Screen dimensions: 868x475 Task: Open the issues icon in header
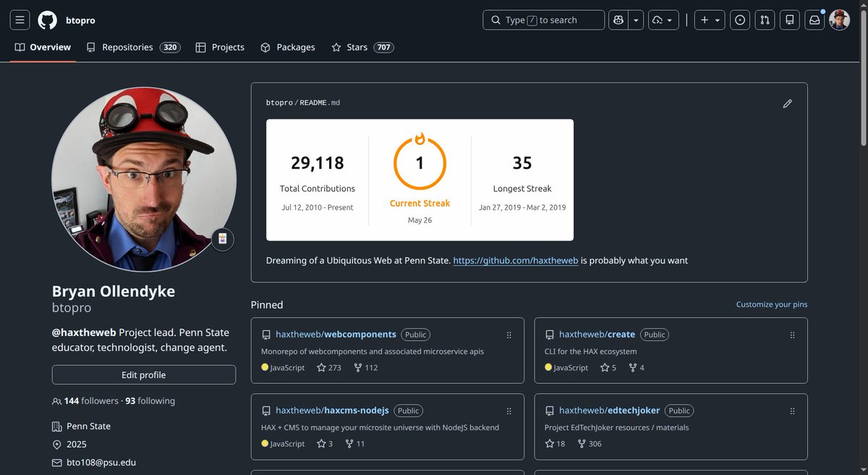(x=740, y=20)
